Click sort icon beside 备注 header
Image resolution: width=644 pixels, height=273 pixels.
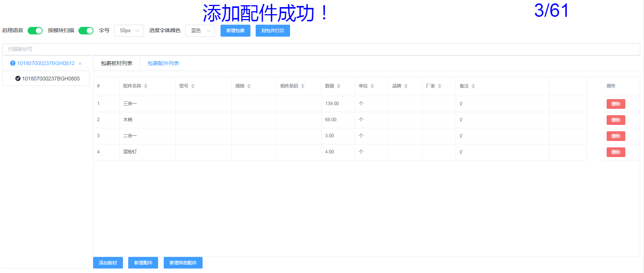point(473,86)
